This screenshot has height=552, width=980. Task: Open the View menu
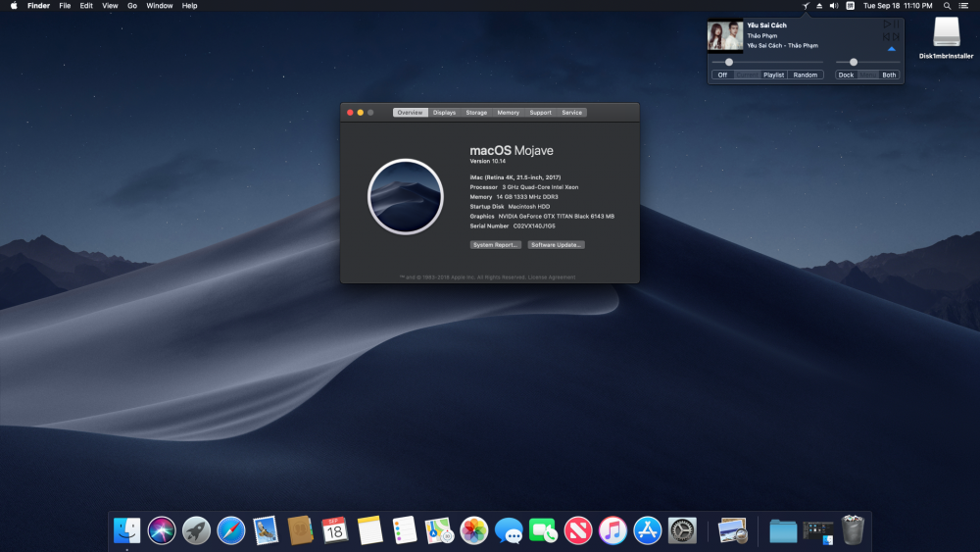[x=110, y=6]
